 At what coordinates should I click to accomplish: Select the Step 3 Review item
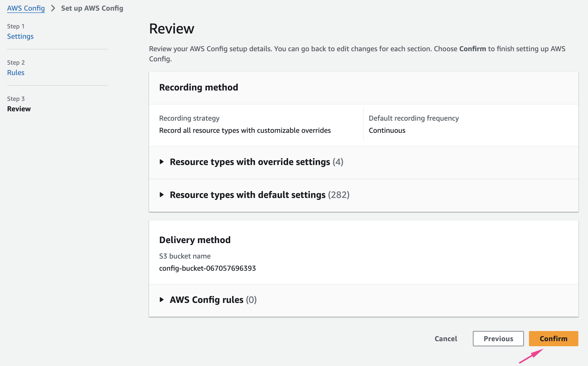coord(19,109)
